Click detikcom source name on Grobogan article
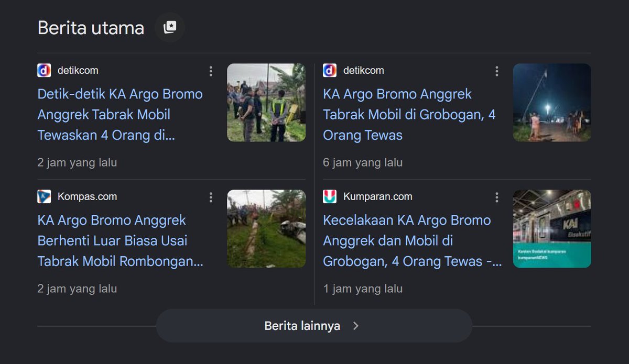Image resolution: width=629 pixels, height=364 pixels. click(363, 70)
